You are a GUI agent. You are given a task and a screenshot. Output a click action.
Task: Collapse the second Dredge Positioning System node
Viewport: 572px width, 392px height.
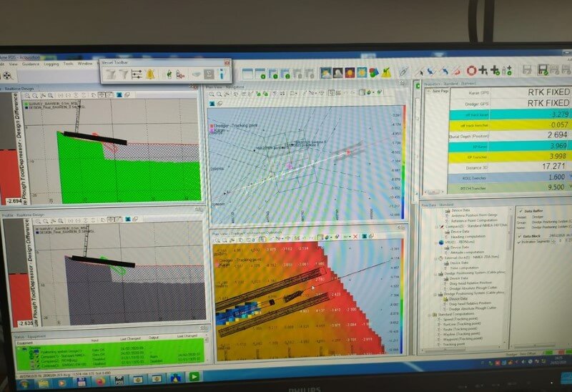[x=435, y=294]
